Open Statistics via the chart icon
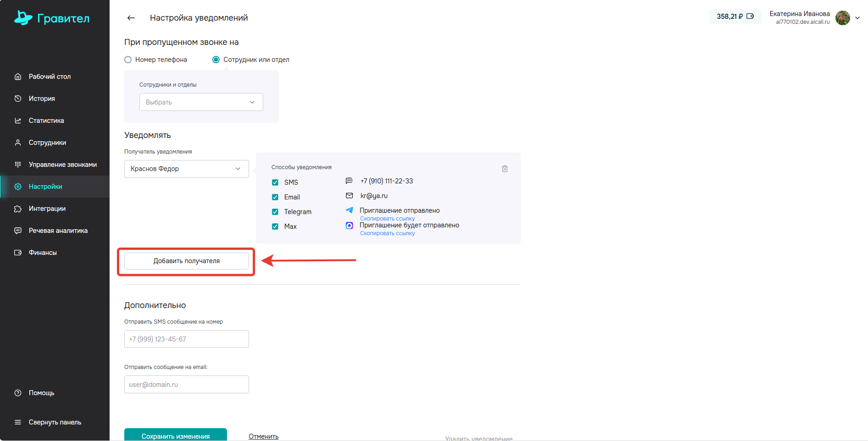868x441 pixels. tap(18, 121)
